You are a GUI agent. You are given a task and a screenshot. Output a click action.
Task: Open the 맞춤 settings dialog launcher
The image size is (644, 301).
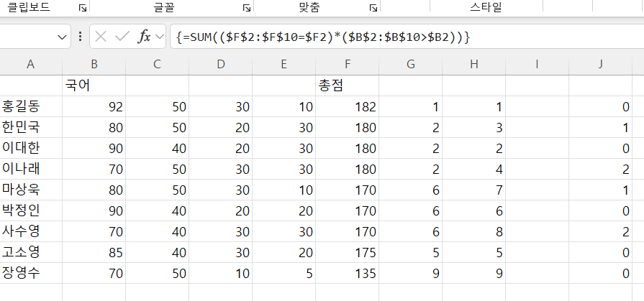click(x=373, y=8)
